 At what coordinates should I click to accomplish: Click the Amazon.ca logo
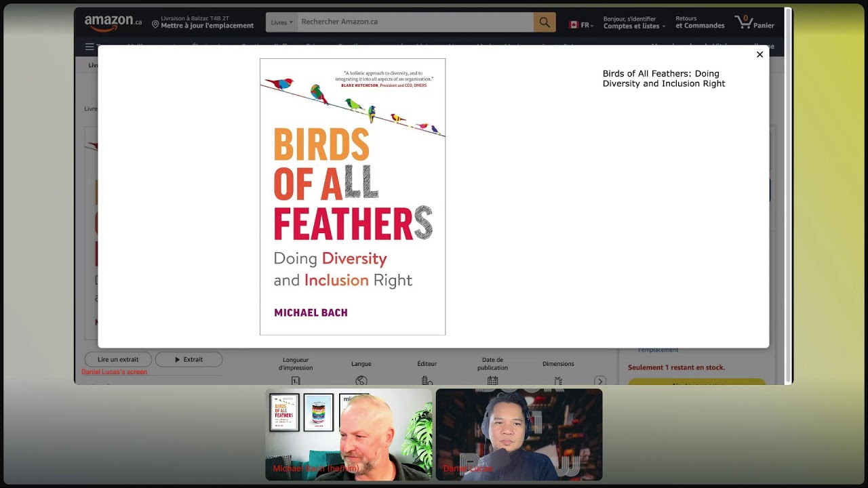[x=113, y=22]
